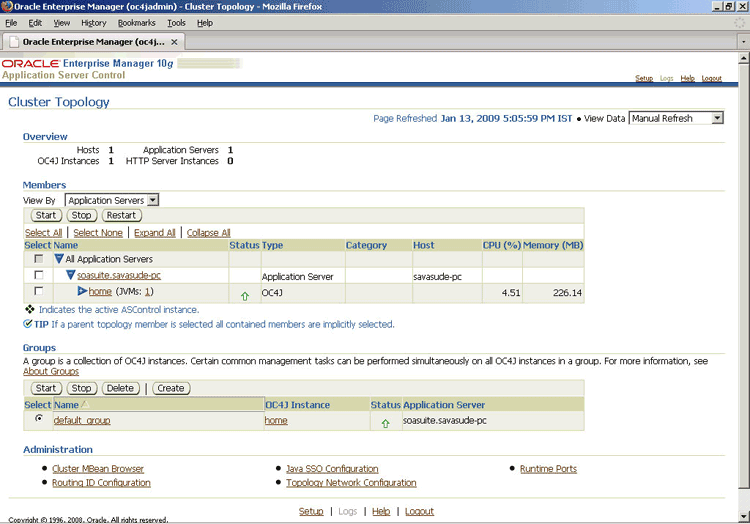Click the active ASControl indicator icon
Screen dimensions: 750x524
click(x=30, y=309)
